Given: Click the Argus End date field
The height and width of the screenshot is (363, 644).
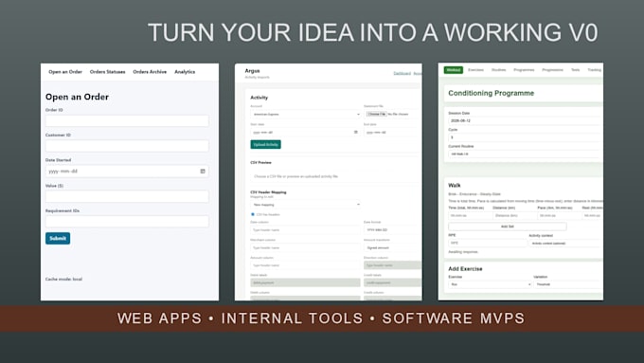Looking at the screenshot, I should (393, 132).
